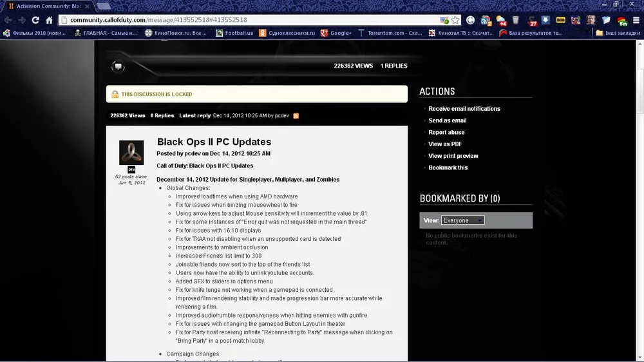Close the Activision Community tab

[87, 6]
